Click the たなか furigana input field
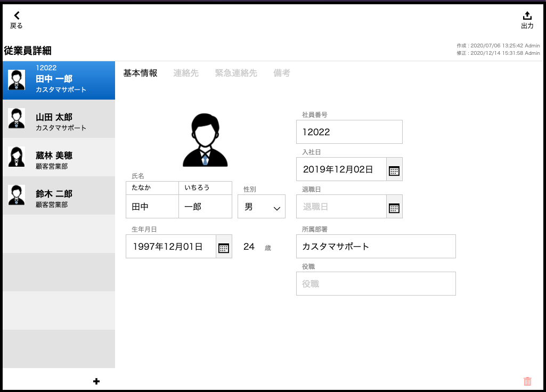The width and height of the screenshot is (546, 392). coord(152,187)
